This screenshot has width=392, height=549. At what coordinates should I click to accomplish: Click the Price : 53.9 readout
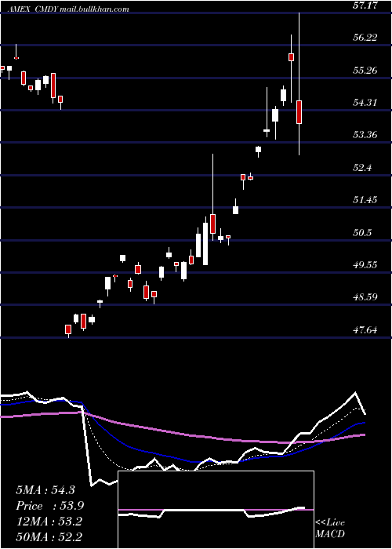(x=49, y=506)
